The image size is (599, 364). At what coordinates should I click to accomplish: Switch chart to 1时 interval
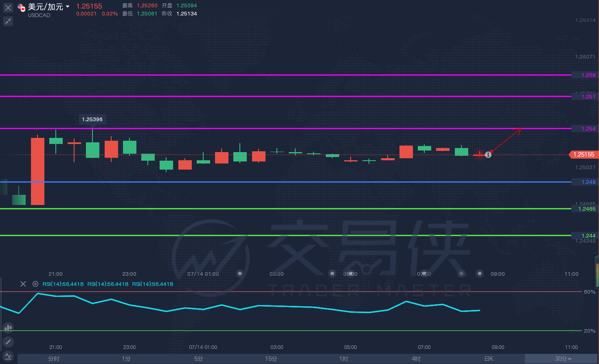point(344,359)
